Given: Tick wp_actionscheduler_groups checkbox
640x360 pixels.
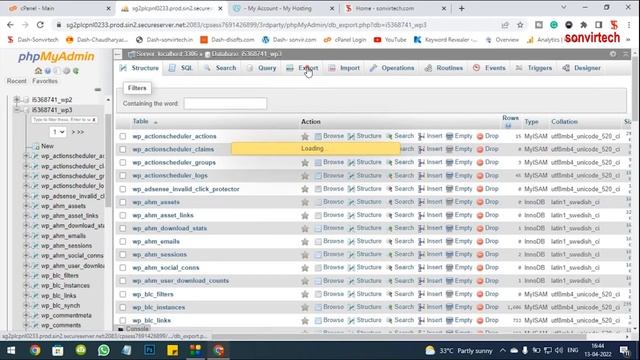Looking at the screenshot, I should [x=123, y=162].
